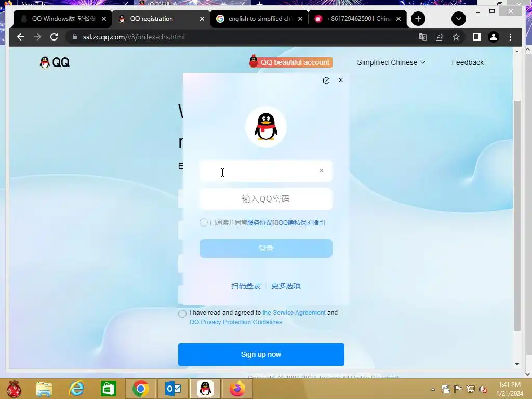
Task: Open the translate page icon
Action: tap(423, 37)
